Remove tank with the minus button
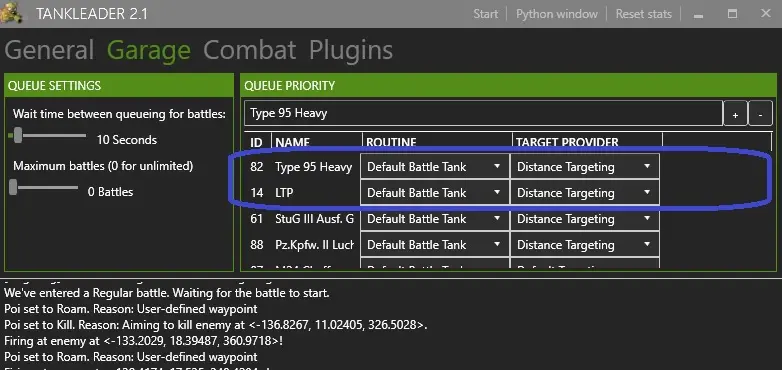Image resolution: width=782 pixels, height=370 pixels. (761, 115)
